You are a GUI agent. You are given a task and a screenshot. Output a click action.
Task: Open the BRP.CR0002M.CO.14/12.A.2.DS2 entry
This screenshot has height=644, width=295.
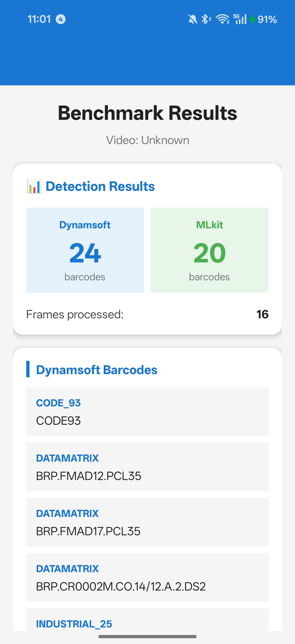147,578
